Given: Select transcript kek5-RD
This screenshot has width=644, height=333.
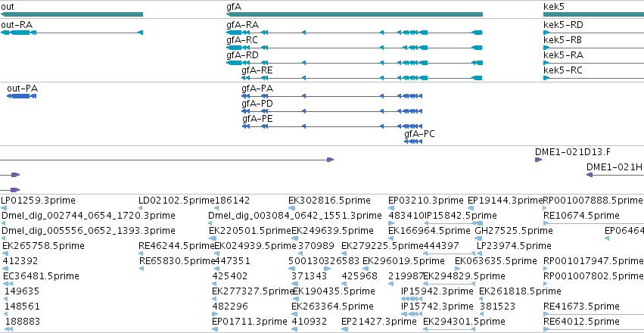Looking at the screenshot, I should pyautogui.click(x=563, y=25).
